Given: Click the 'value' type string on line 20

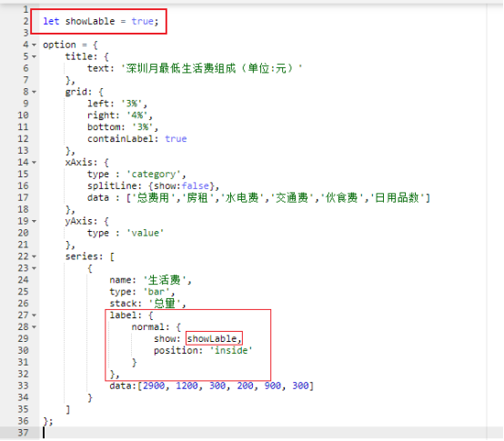Looking at the screenshot, I should (x=146, y=233).
